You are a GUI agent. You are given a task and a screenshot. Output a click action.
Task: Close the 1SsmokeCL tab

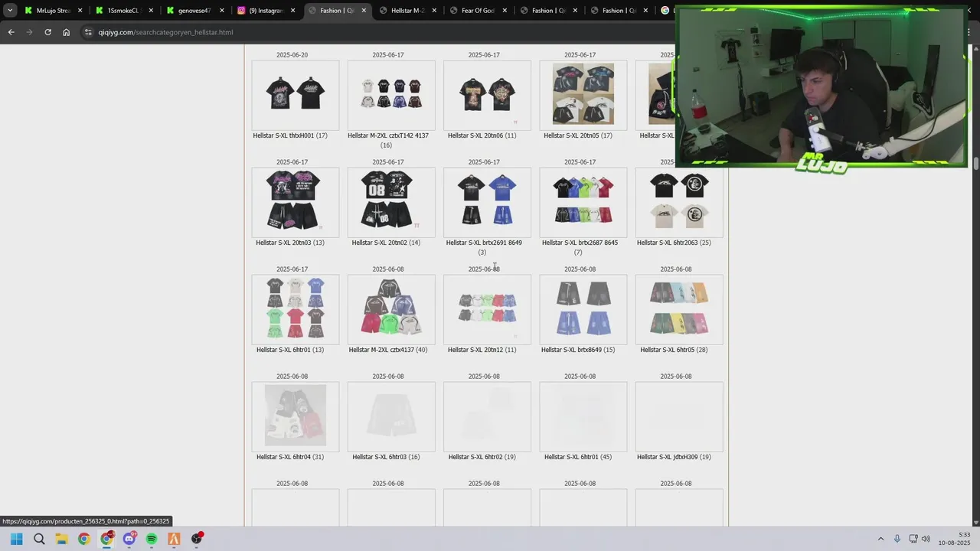click(x=150, y=11)
